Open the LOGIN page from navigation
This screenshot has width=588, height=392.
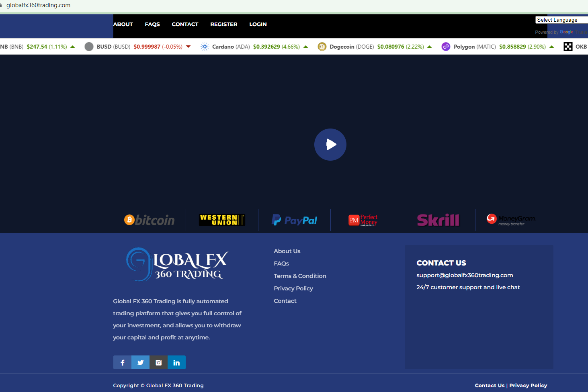pyautogui.click(x=258, y=24)
